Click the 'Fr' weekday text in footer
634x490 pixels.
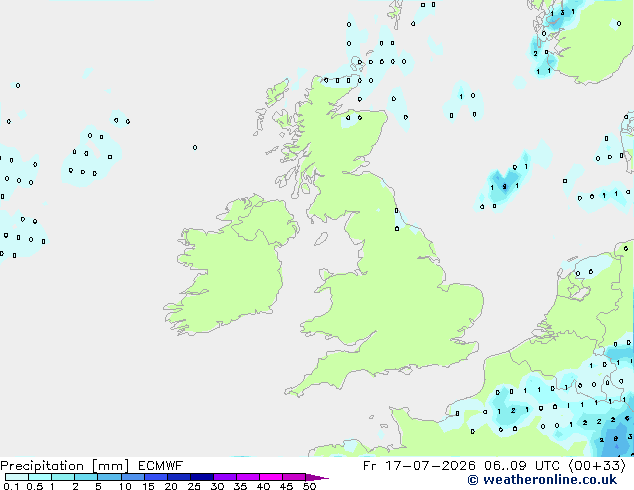click(x=370, y=466)
